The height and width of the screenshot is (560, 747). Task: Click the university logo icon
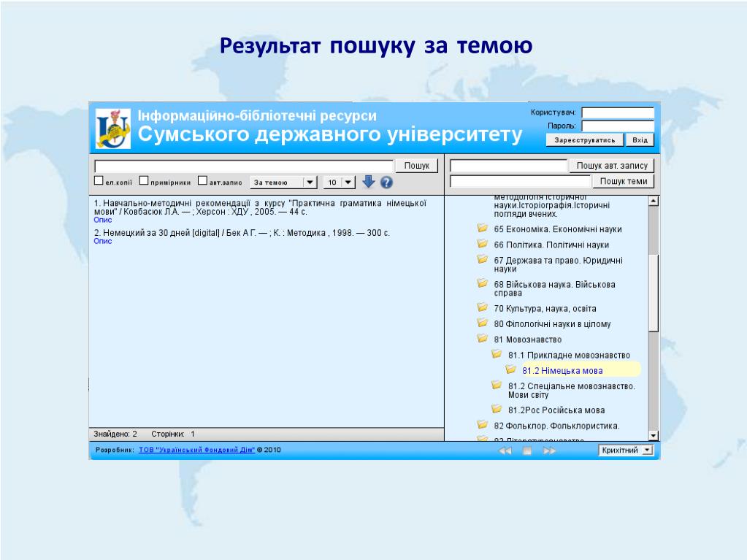[x=113, y=129]
